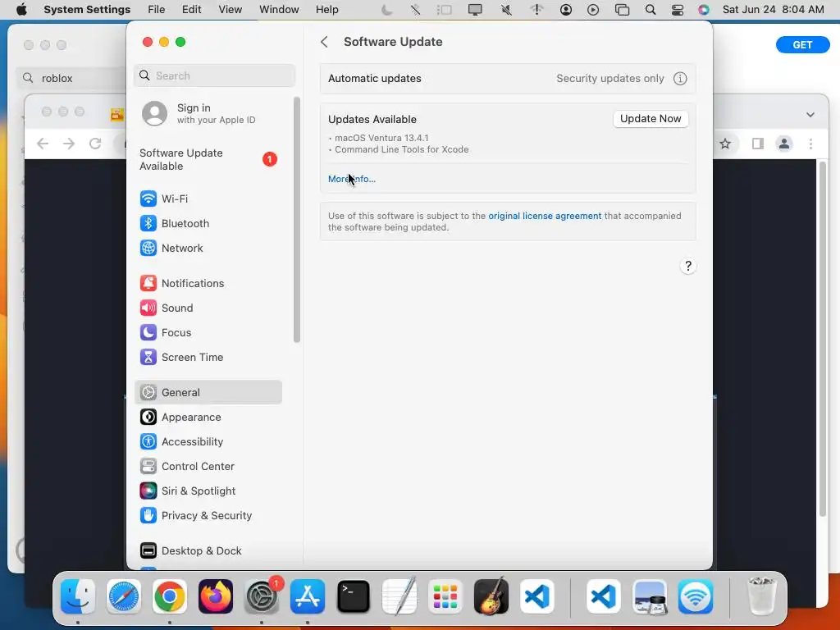Open Chrome profile avatar button
840x630 pixels.
783,144
